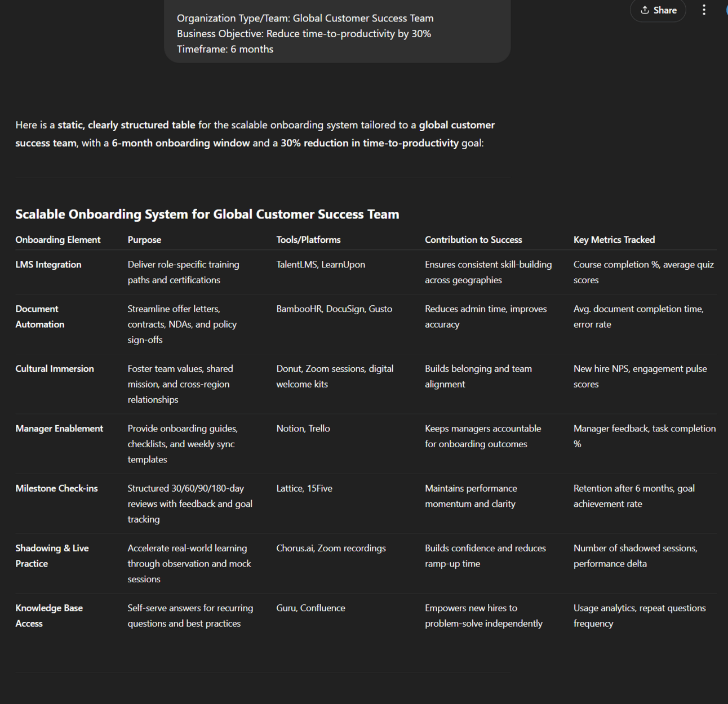
Task: Click 'Manager feedback, task completion %' cell
Action: (x=645, y=436)
